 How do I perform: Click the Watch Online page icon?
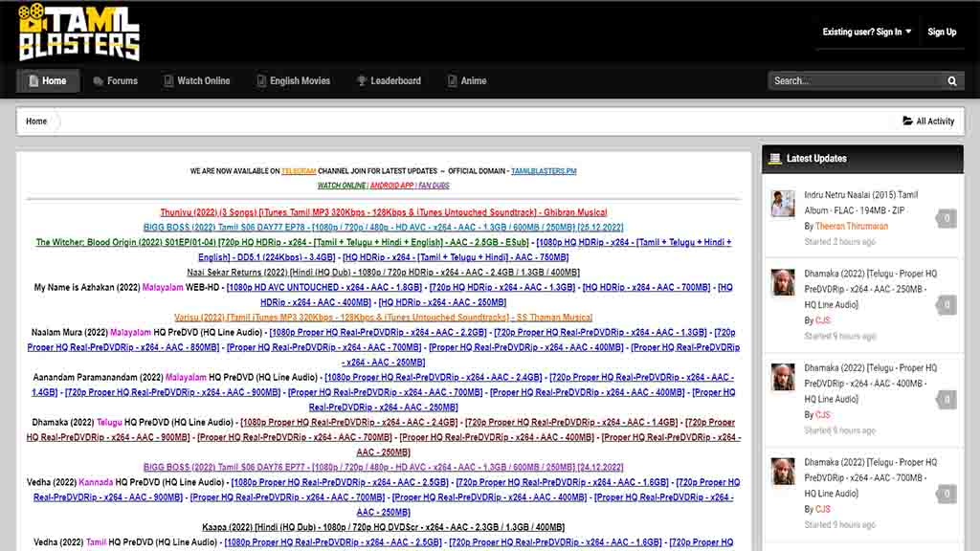tap(168, 81)
